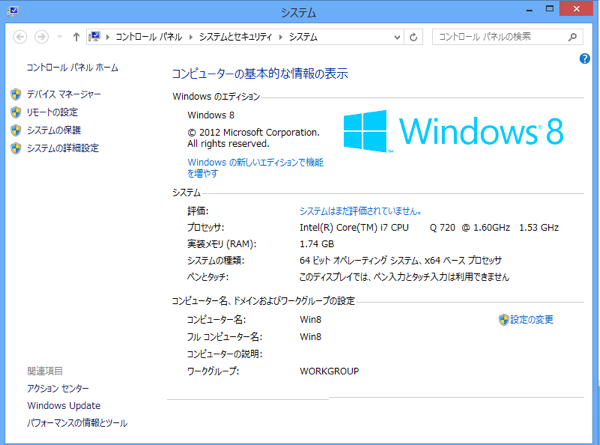This screenshot has width=600, height=445.
Task: Click the search magnifier icon
Action: coord(572,37)
